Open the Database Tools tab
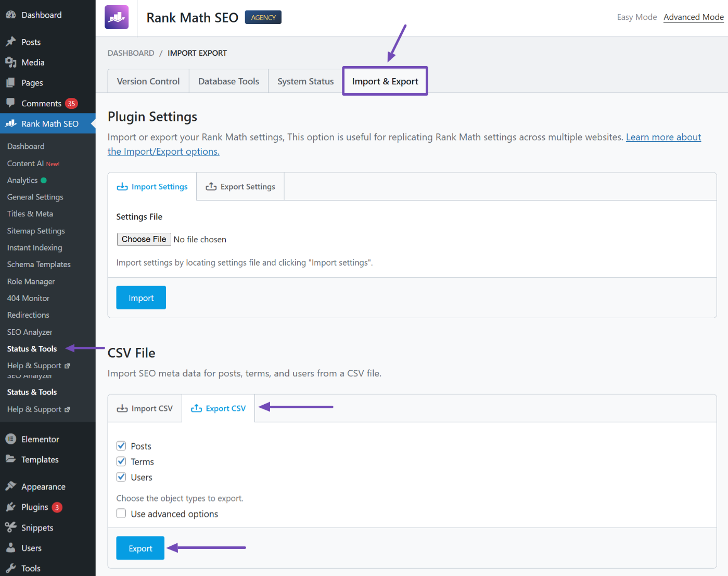The height and width of the screenshot is (576, 728). [228, 81]
